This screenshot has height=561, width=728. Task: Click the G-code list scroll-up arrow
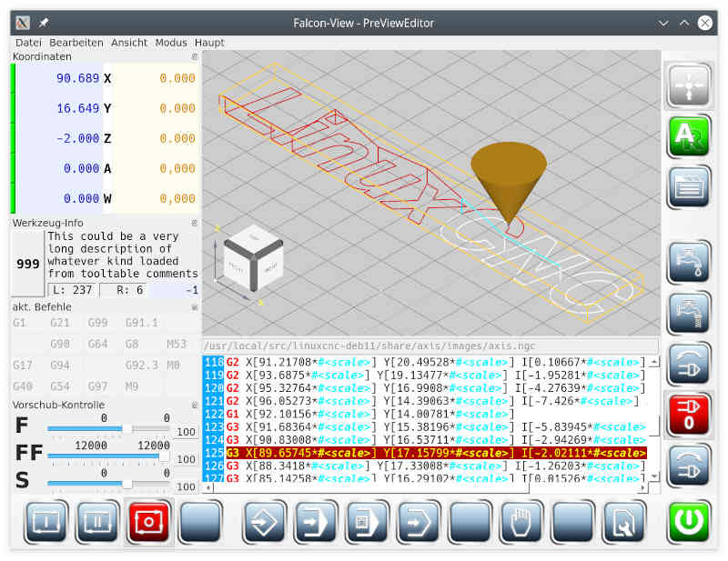pos(654,361)
